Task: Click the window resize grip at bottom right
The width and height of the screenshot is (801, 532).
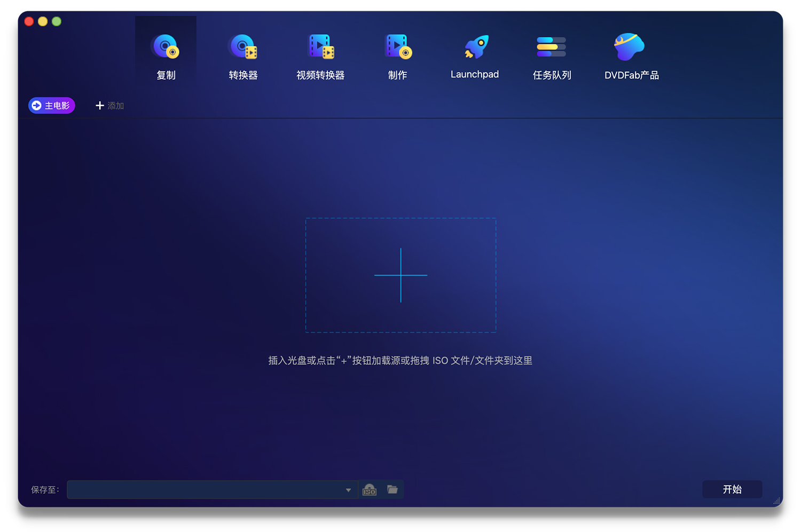Action: pos(776,501)
